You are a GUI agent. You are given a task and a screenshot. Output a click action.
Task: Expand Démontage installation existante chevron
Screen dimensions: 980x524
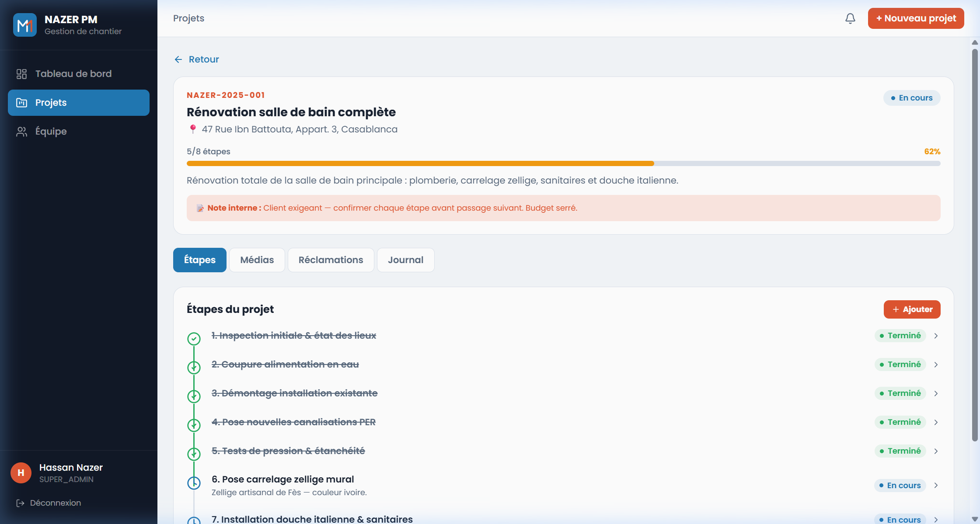coord(936,393)
